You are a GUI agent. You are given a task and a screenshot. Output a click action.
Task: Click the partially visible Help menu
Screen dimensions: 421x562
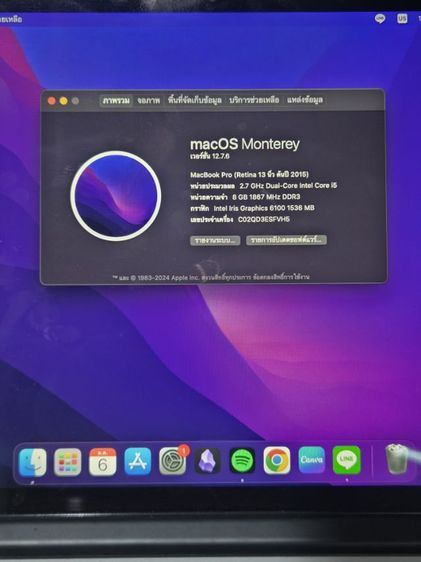coord(11,19)
